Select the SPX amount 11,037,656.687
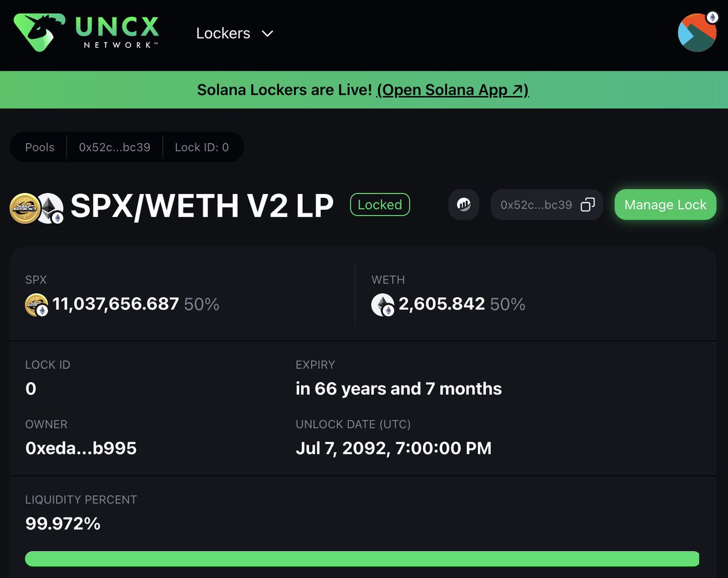Screen dimensions: 728x578 [x=116, y=304]
